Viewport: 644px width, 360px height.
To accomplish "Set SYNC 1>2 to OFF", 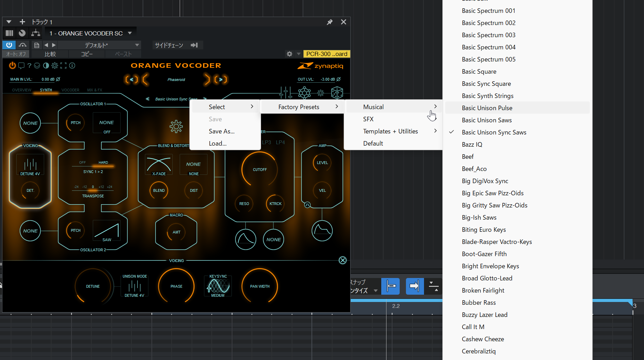I will click(82, 162).
